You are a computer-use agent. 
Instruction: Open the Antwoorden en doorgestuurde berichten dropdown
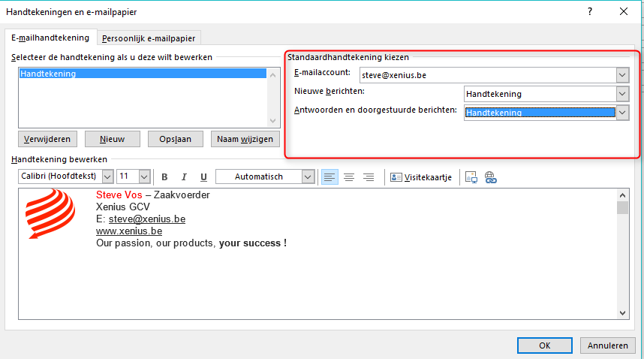click(621, 113)
